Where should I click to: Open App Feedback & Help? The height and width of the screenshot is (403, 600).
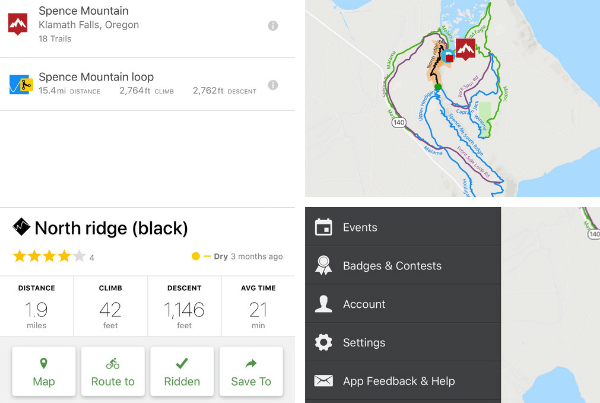[x=398, y=381]
